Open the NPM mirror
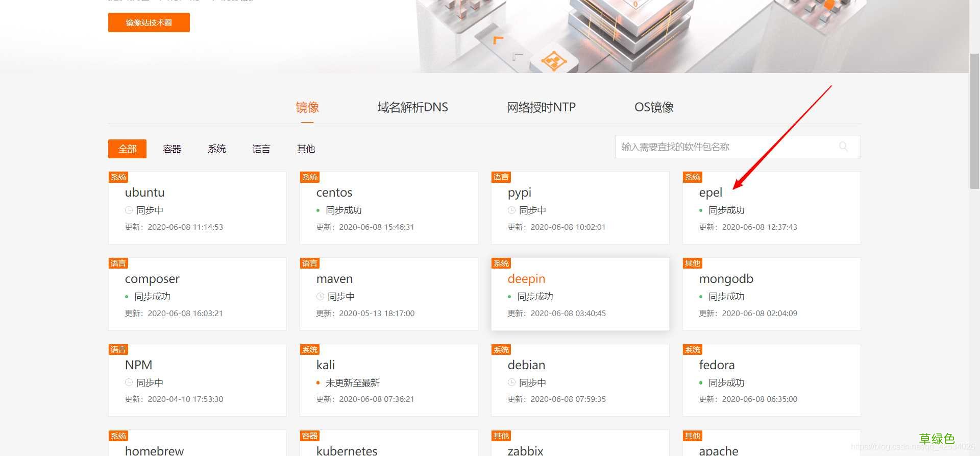Image resolution: width=980 pixels, height=456 pixels. [138, 365]
